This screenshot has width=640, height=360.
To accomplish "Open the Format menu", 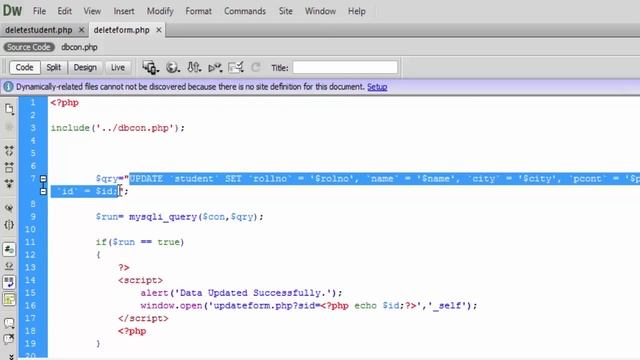I will tap(198, 11).
